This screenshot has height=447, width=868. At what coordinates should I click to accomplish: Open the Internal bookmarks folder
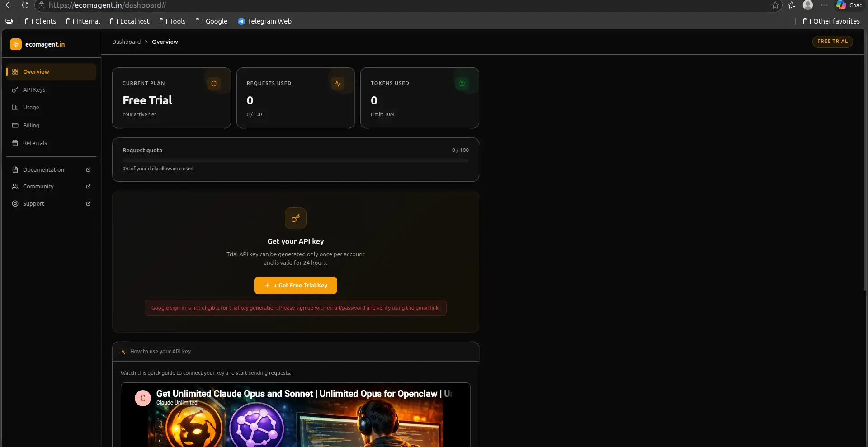pos(83,21)
